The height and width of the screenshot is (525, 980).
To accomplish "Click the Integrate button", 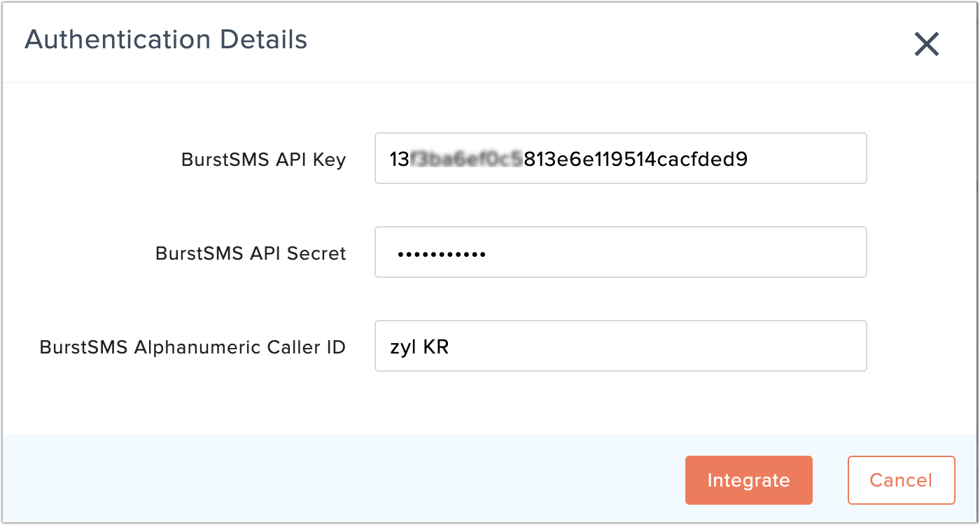I will 748,480.
